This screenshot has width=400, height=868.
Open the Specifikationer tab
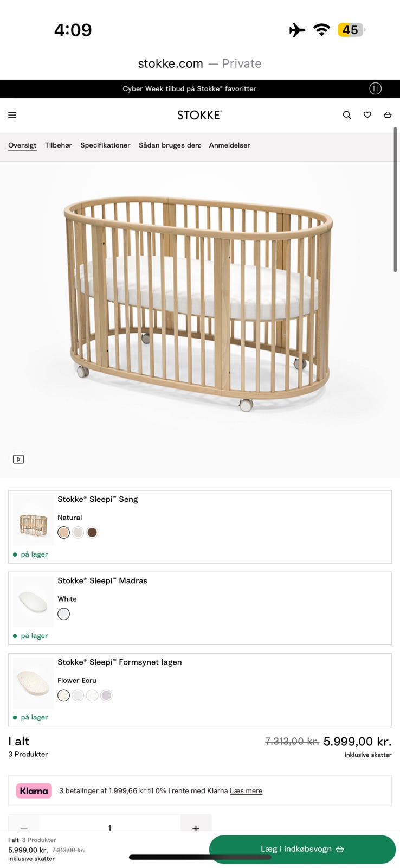click(x=105, y=145)
